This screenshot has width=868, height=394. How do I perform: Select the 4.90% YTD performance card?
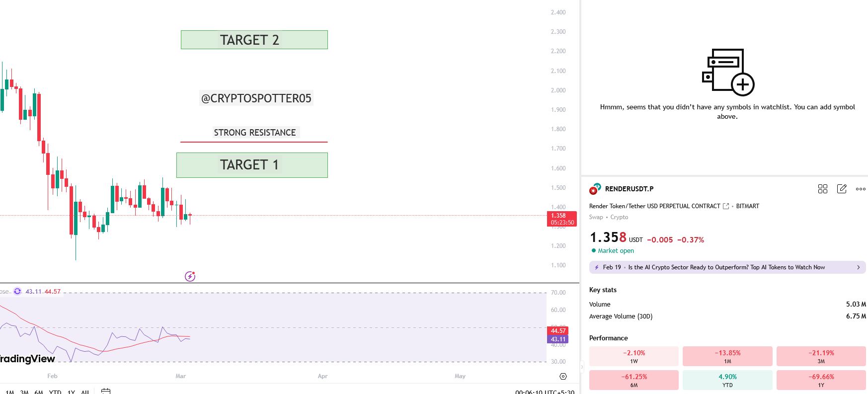point(727,380)
